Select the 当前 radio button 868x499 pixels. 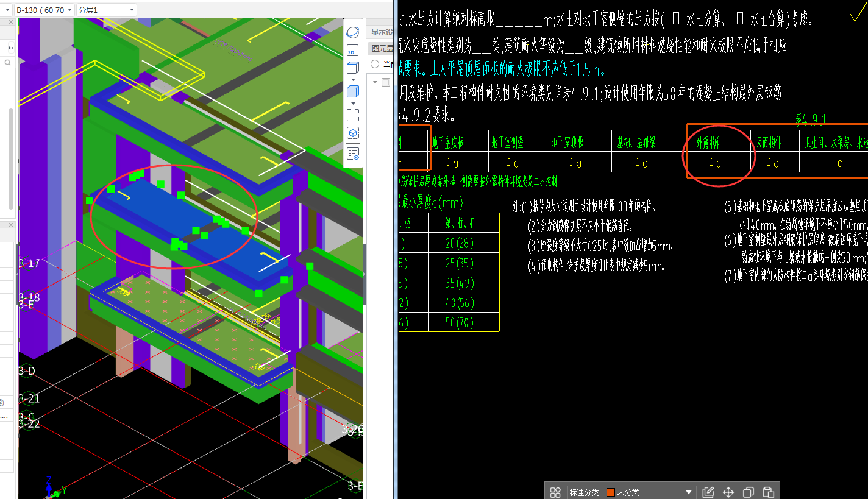pos(375,64)
